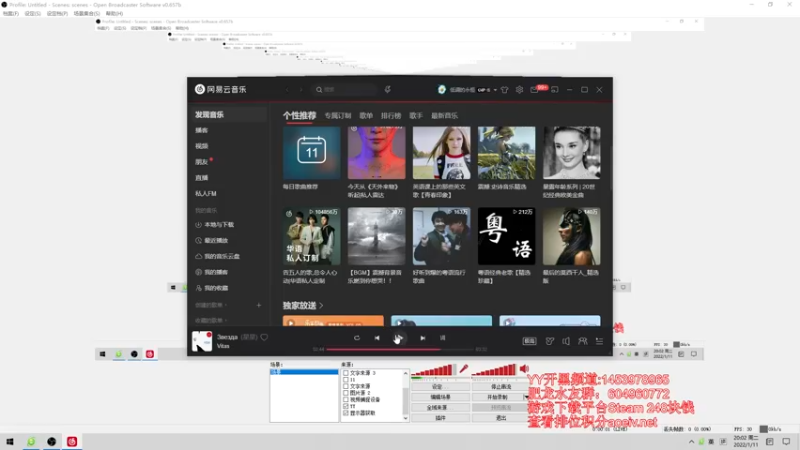Open the music player's settings gear
This screenshot has width=800, height=450.
coord(519,90)
